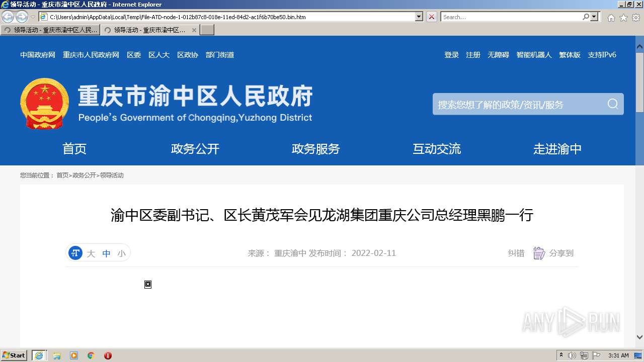The image size is (644, 362).
Task: Click the 注册 register link
Action: [473, 55]
